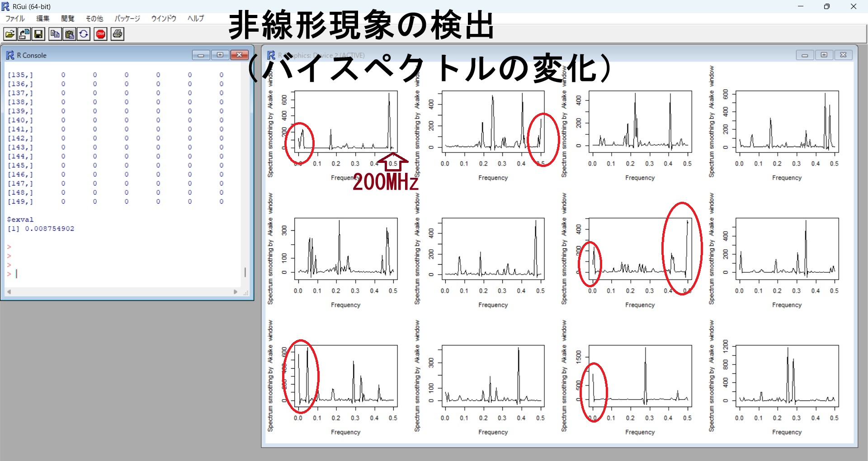
Task: Click the value 0.008754902 in console
Action: [x=50, y=228]
